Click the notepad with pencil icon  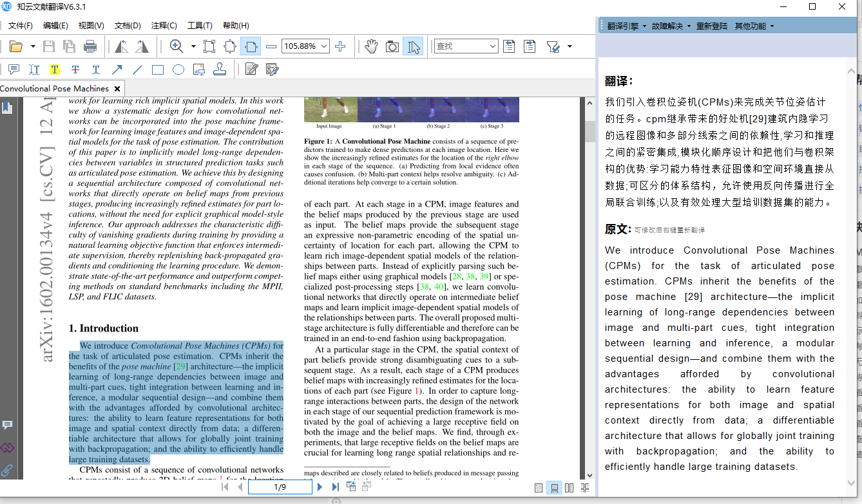pos(251,70)
